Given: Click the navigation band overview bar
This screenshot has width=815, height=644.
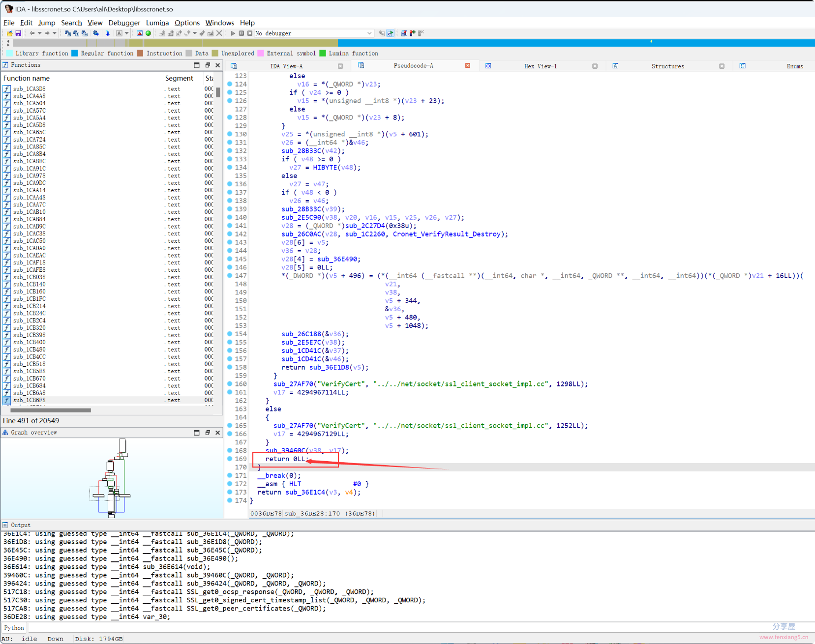Looking at the screenshot, I should click(x=413, y=43).
